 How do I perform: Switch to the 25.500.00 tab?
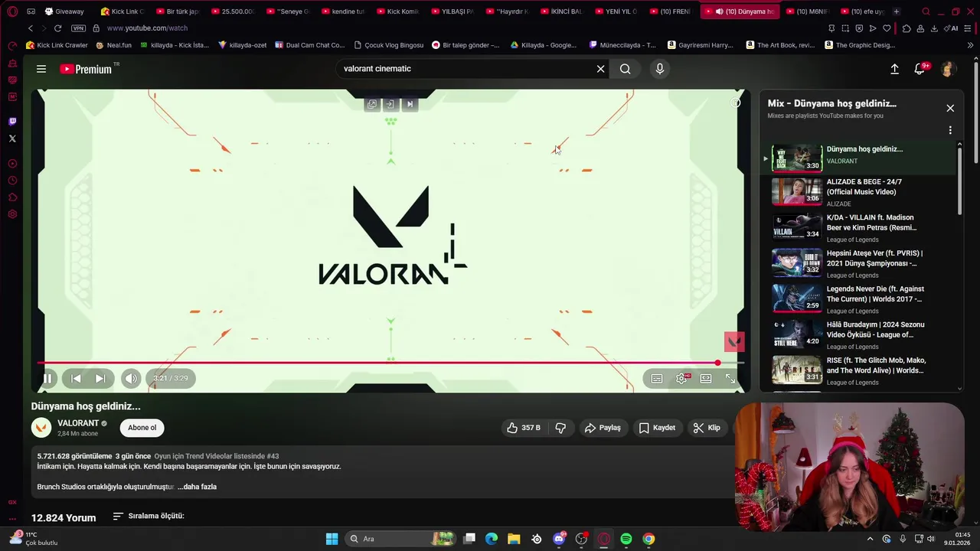(234, 11)
